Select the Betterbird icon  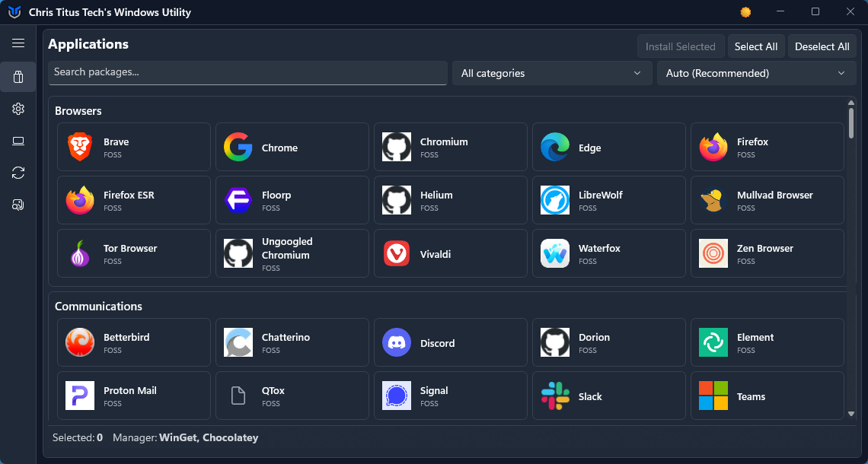click(80, 342)
